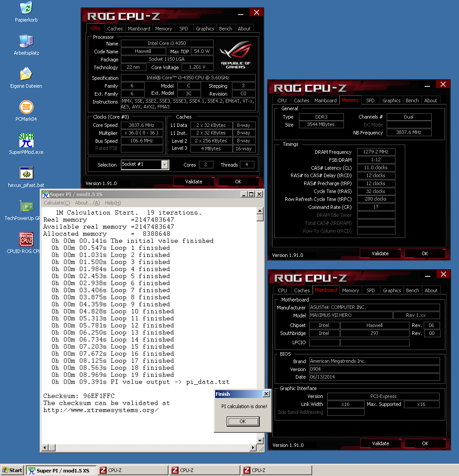Click the Multiplier value x 36.0
The width and height of the screenshot is (459, 476).
coord(141,133)
